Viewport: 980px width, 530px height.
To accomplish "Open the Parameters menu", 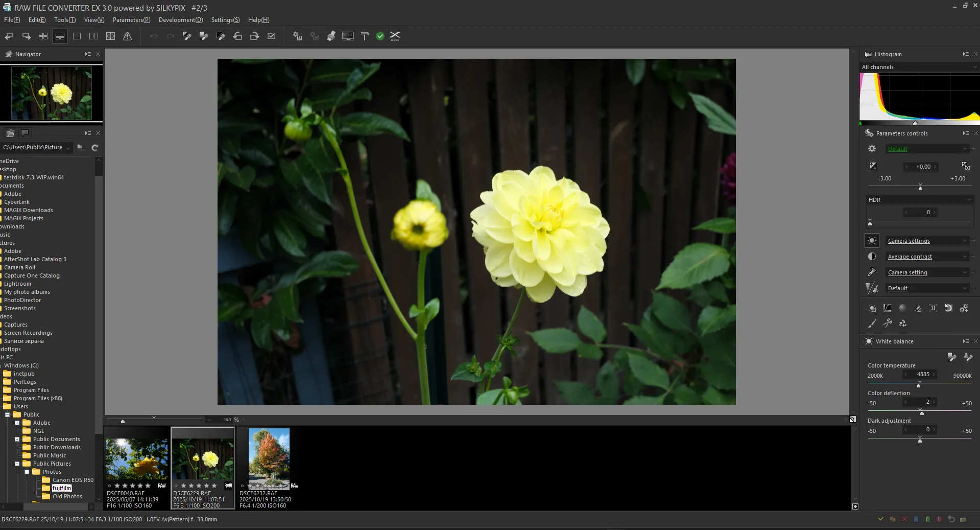I will click(131, 20).
